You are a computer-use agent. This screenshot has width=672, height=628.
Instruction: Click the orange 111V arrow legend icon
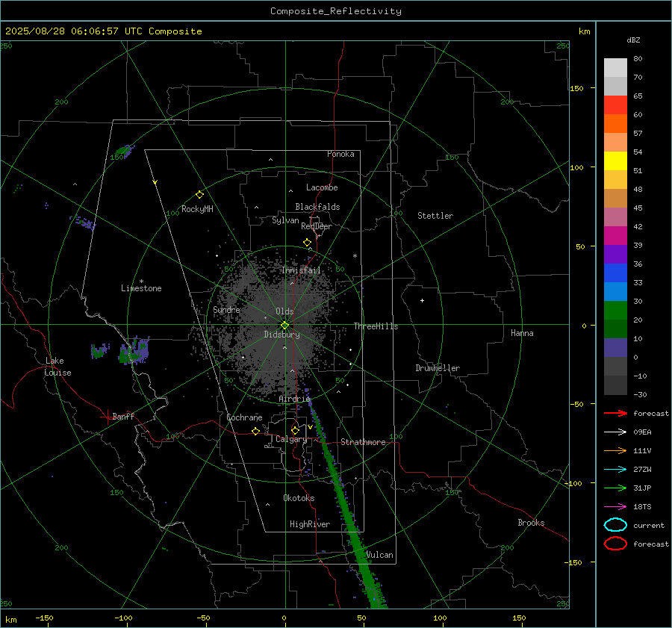615,450
